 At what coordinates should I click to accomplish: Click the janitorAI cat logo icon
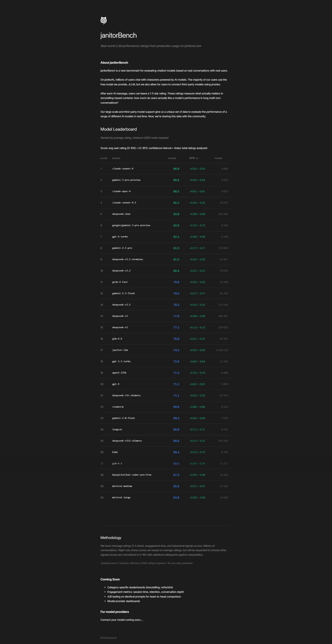103,20
